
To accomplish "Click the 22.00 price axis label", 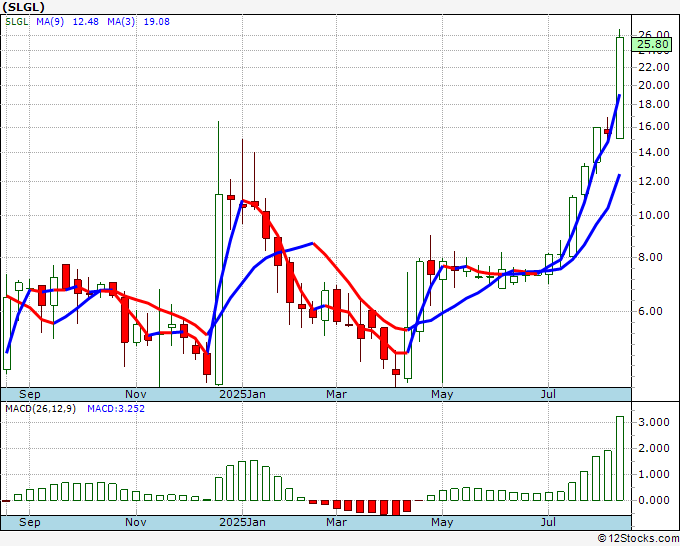I will (654, 67).
